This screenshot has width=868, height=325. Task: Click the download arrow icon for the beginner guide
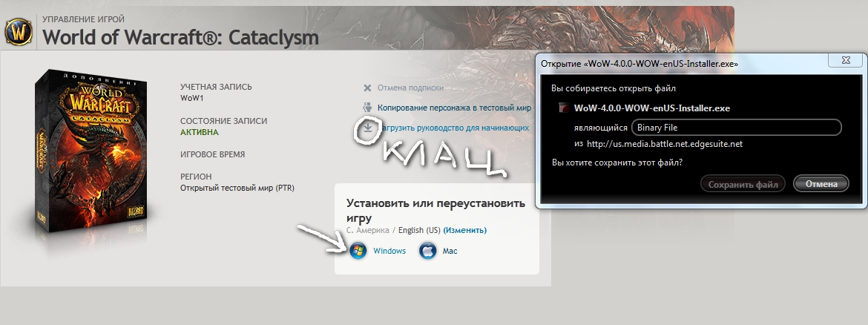pyautogui.click(x=367, y=128)
